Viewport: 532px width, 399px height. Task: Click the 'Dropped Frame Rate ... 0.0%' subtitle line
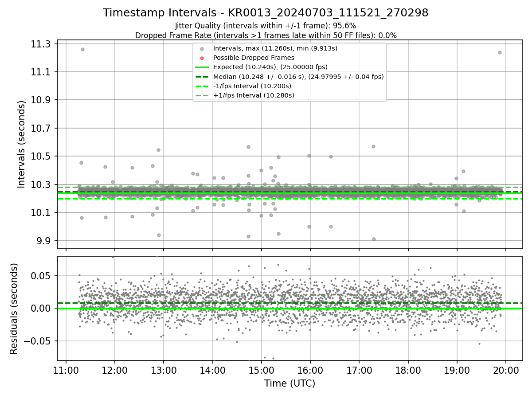coord(266,35)
